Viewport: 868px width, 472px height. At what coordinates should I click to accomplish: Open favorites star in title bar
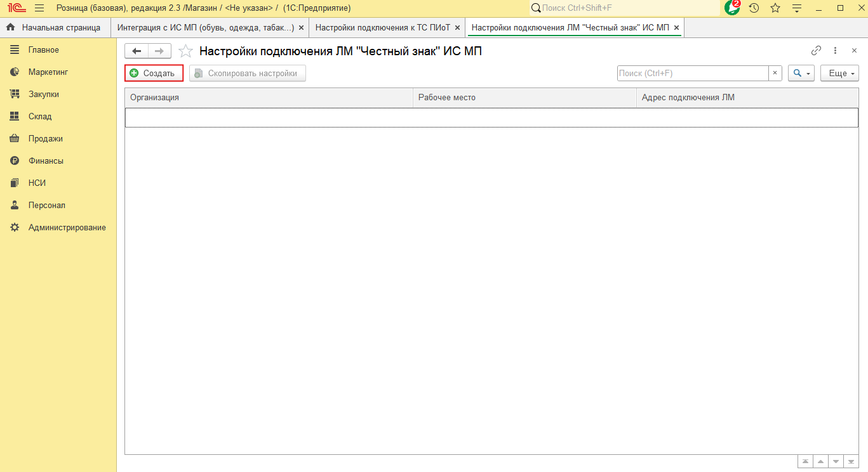pyautogui.click(x=775, y=8)
